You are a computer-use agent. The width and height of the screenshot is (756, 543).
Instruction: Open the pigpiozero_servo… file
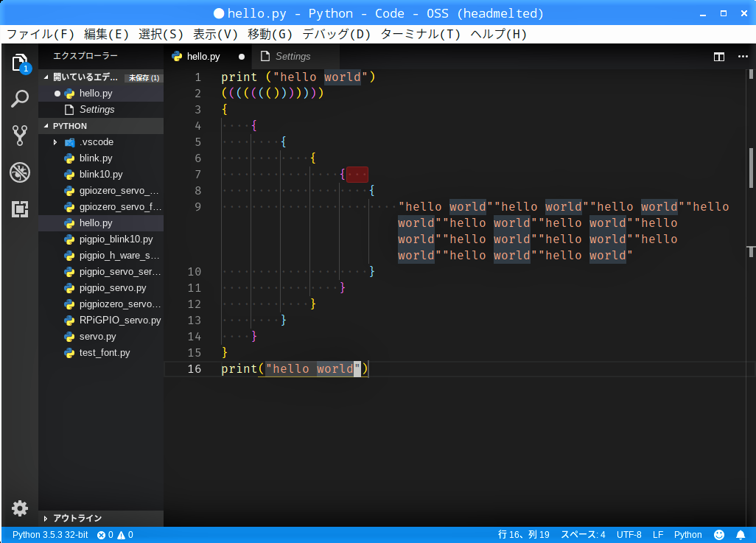101,304
